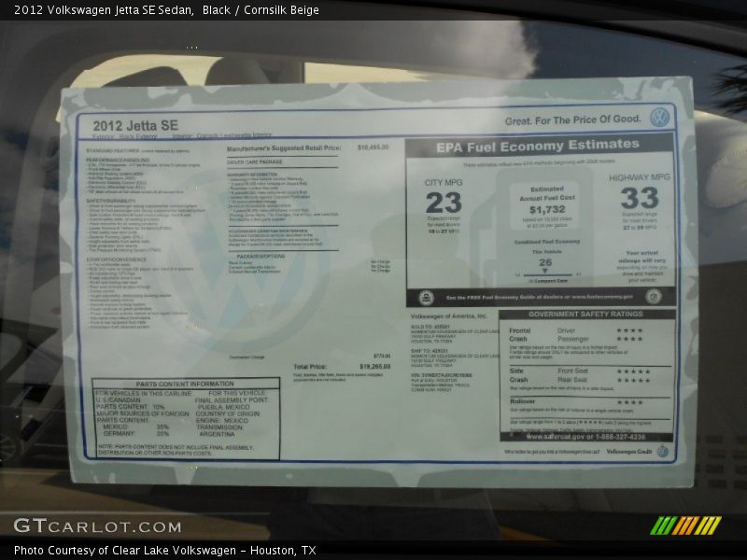Click the small VW logo beside Volkswagen Credit
The image size is (747, 560).
pyautogui.click(x=662, y=451)
